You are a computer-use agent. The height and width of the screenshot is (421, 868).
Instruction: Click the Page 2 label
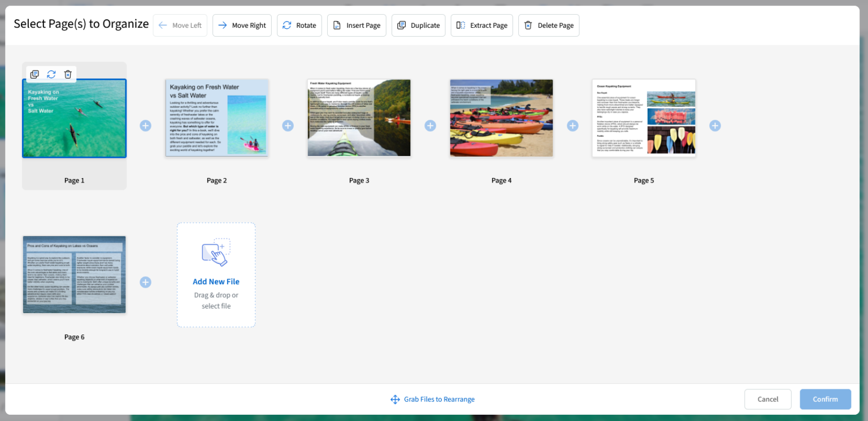[217, 181]
